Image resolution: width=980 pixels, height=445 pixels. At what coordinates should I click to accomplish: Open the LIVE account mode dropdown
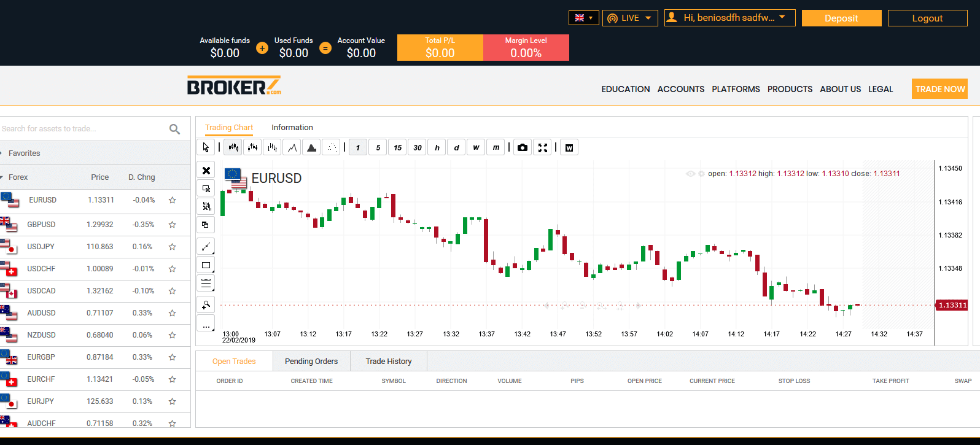point(630,18)
